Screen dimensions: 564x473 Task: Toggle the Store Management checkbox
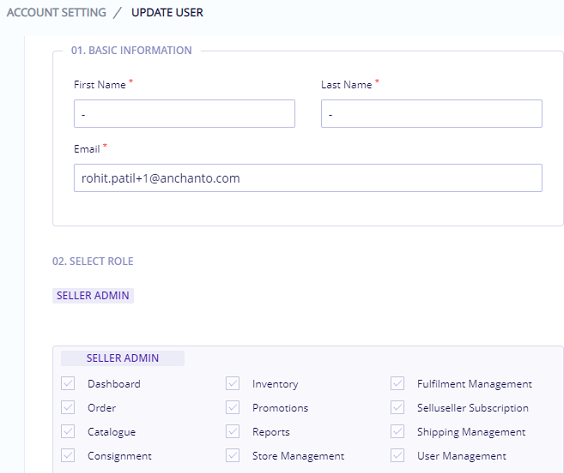[x=233, y=455]
